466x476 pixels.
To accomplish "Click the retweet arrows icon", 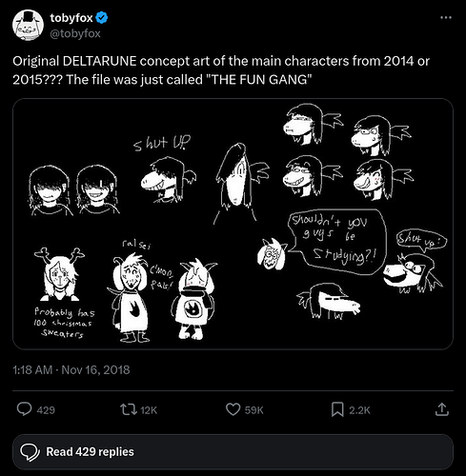I will [129, 409].
